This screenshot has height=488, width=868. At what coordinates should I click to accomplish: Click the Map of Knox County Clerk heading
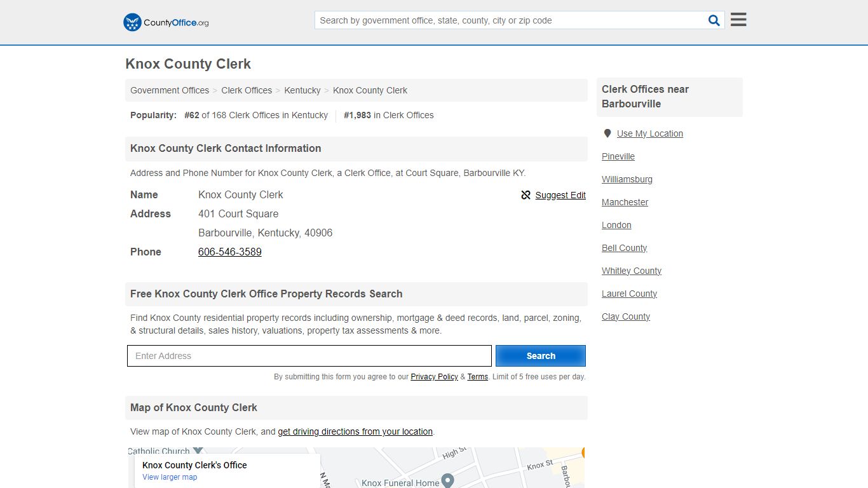click(194, 407)
